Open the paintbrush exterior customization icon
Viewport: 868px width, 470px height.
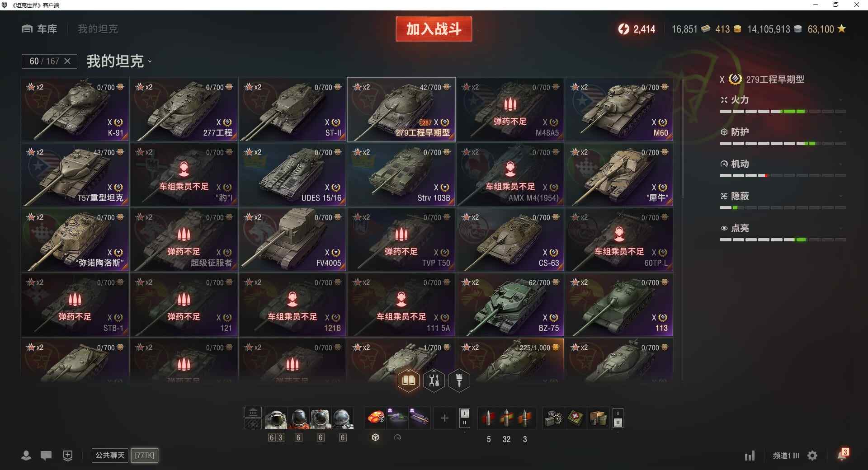(459, 381)
